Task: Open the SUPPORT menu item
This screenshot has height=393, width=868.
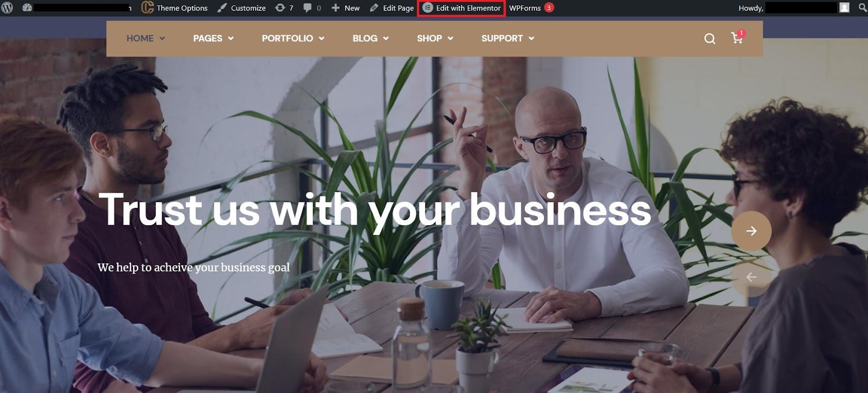Action: pos(508,38)
